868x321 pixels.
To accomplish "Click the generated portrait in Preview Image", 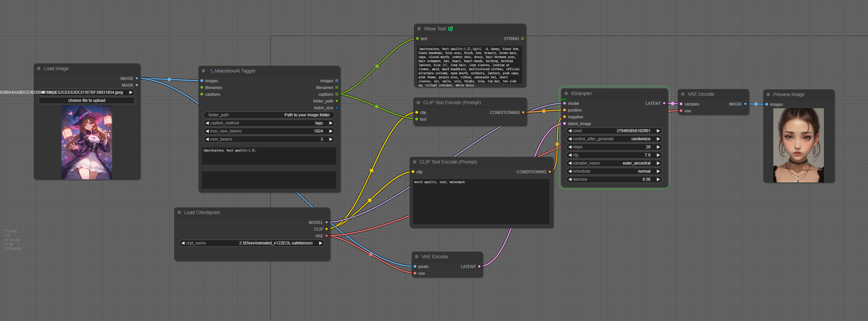I will pos(798,145).
